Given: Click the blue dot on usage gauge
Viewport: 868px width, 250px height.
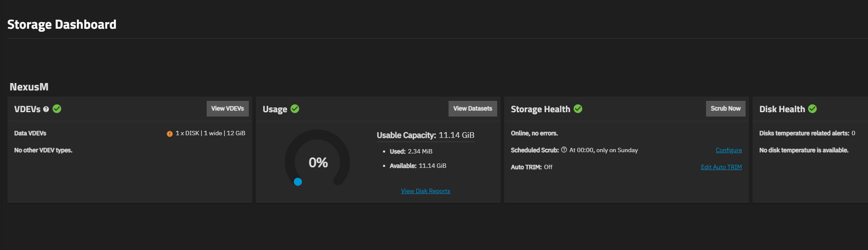Looking at the screenshot, I should pos(298,182).
